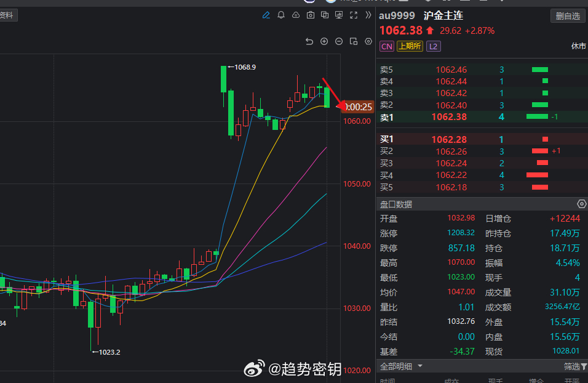Screen dimensions: 588x383
Task: Click the 筛选 filter link
Action: [573, 366]
